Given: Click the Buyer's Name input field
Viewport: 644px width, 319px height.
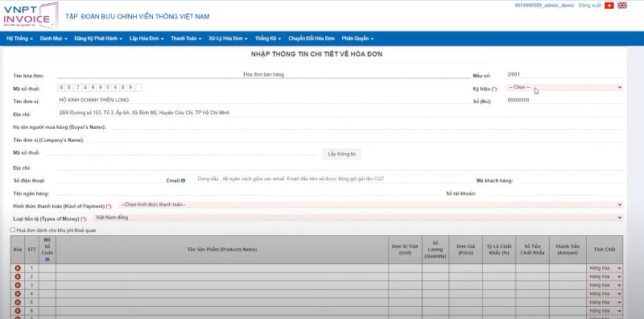Looking at the screenshot, I should click(x=366, y=126).
